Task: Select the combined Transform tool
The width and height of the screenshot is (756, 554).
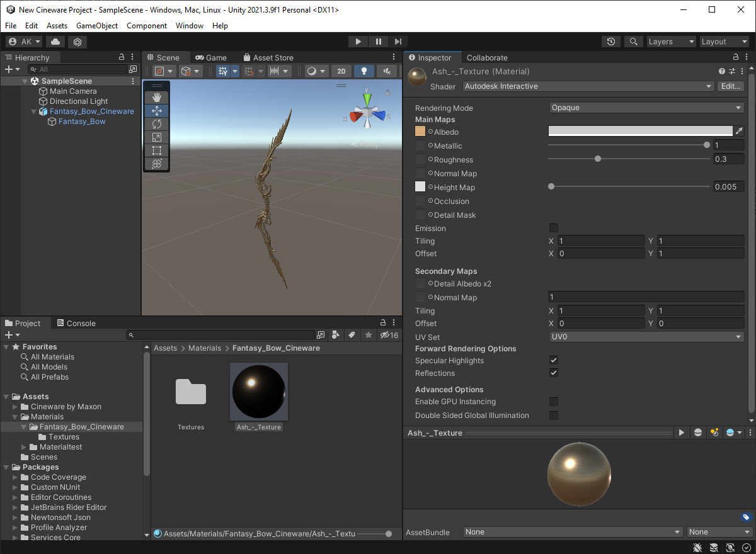Action: tap(157, 164)
